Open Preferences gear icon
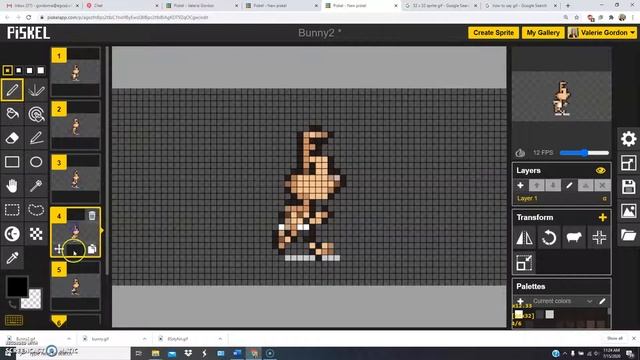This screenshot has width=640, height=360. click(629, 139)
